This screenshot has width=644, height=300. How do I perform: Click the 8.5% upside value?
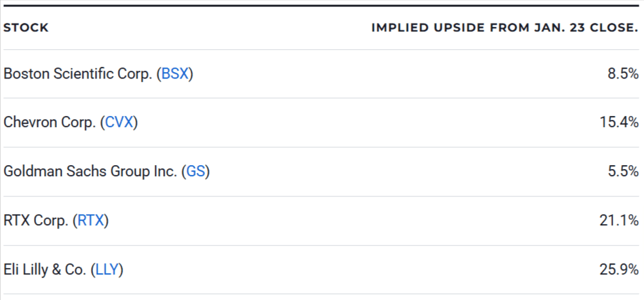[623, 73]
